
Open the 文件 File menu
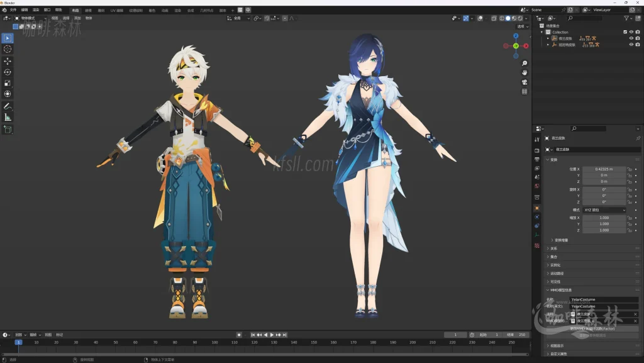(x=13, y=10)
